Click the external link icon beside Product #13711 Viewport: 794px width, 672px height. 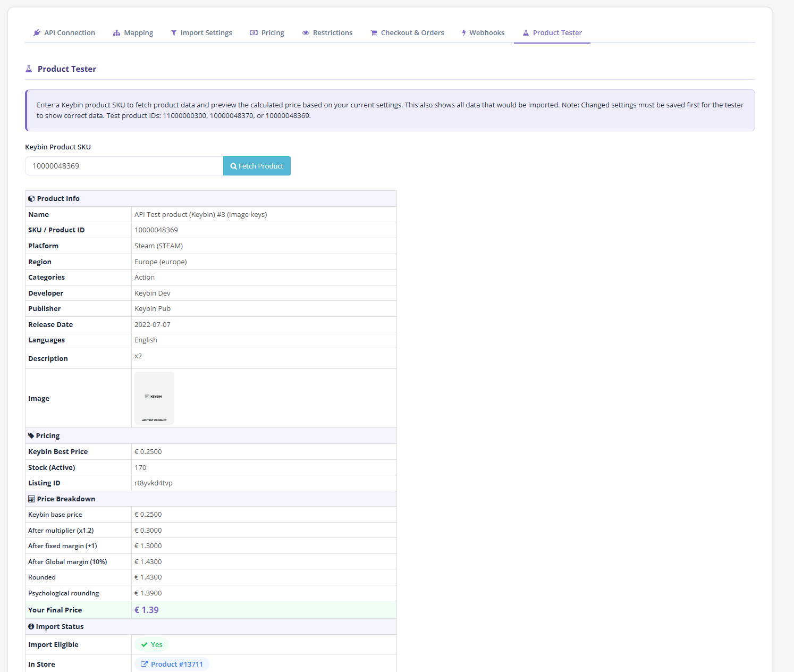pos(144,664)
